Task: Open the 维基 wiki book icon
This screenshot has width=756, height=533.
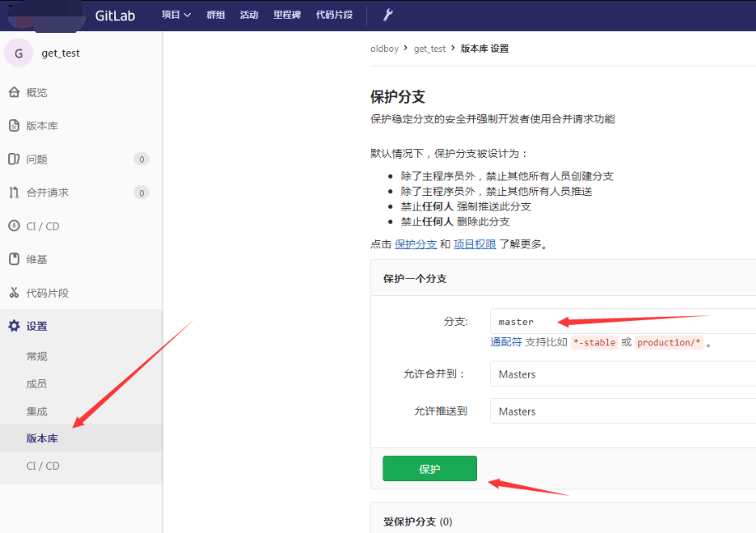Action: (x=14, y=259)
